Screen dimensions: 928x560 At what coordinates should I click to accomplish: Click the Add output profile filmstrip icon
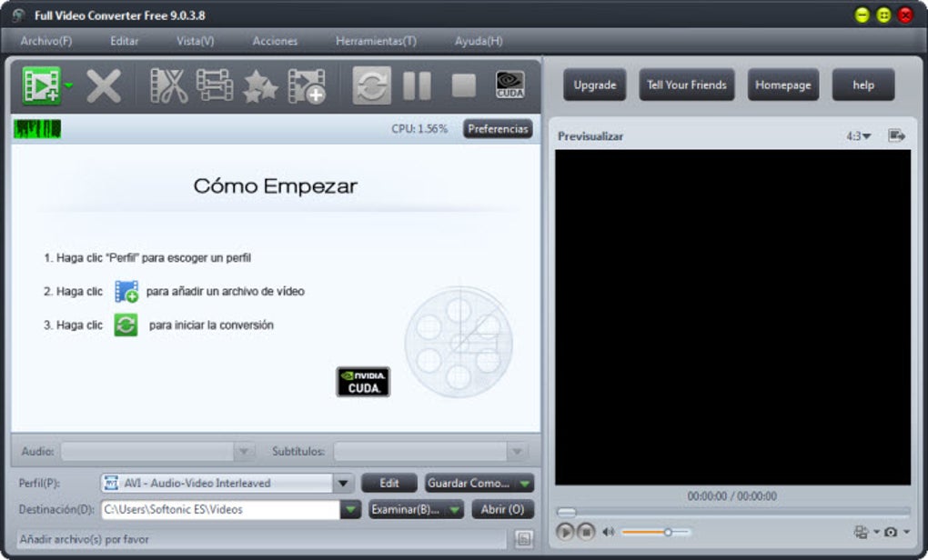[x=307, y=86]
